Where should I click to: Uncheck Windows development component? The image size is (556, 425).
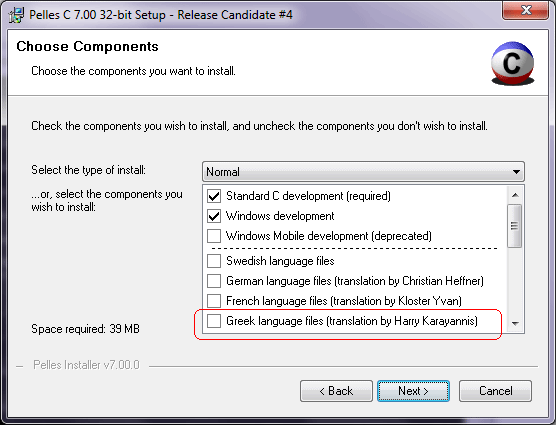point(214,216)
